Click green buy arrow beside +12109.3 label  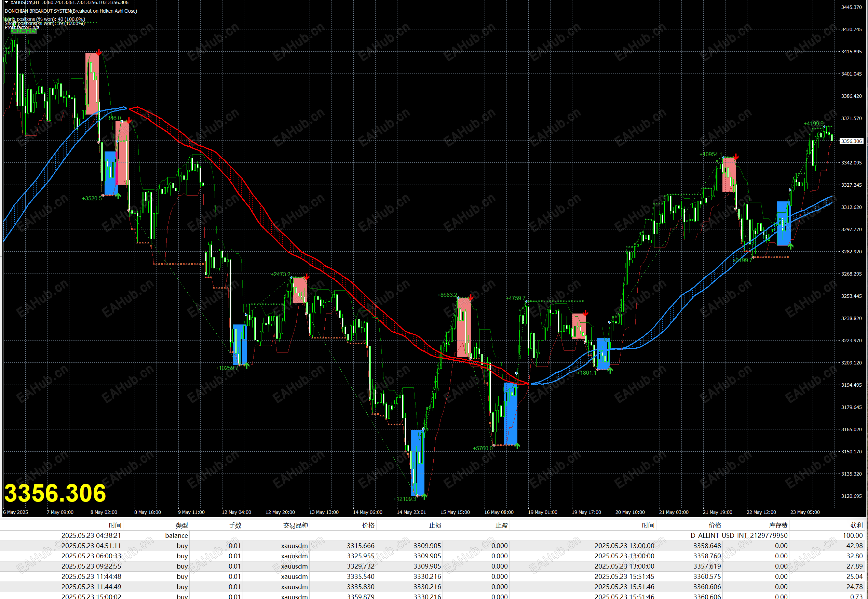(424, 496)
